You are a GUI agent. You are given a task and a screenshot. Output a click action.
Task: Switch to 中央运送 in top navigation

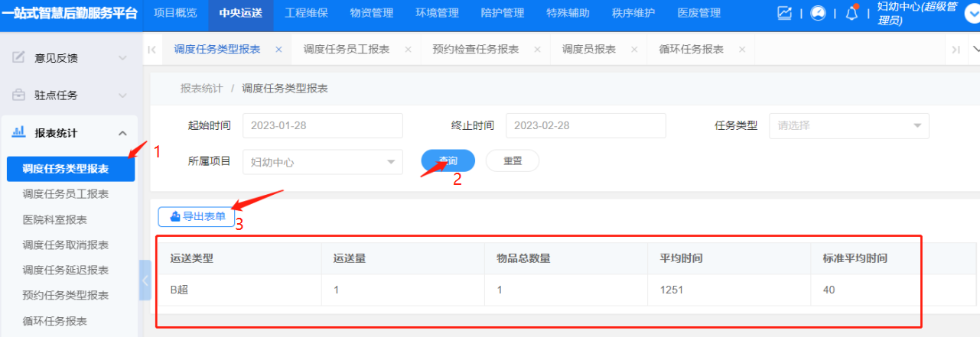240,13
